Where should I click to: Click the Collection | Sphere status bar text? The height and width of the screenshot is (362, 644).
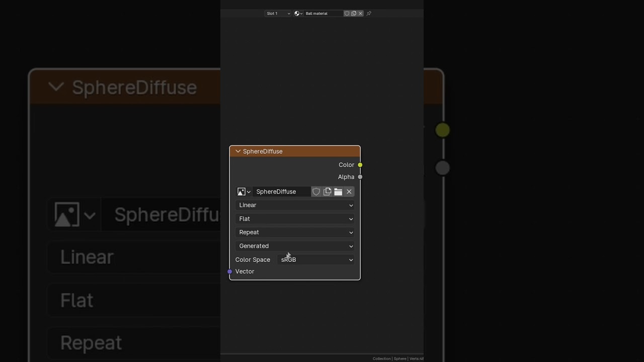pyautogui.click(x=389, y=358)
